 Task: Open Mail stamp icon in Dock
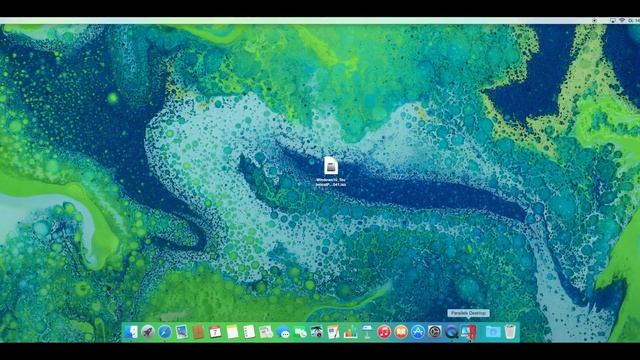(182, 332)
